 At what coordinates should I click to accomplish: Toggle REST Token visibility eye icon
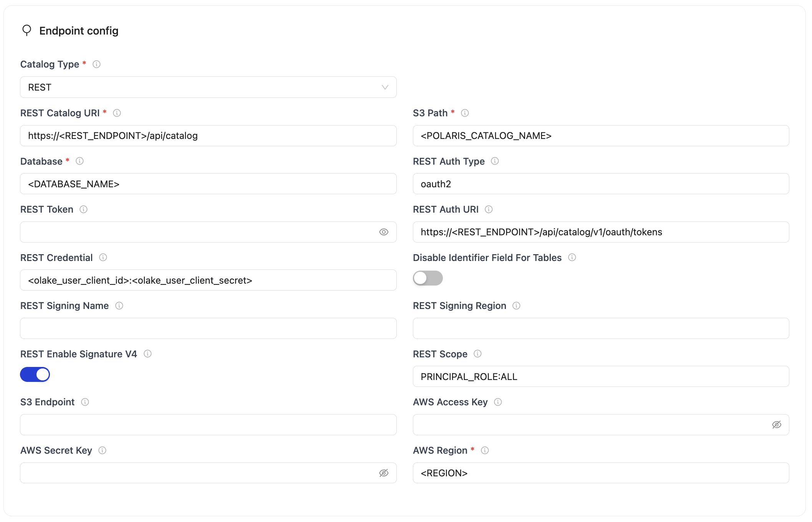[x=383, y=232]
